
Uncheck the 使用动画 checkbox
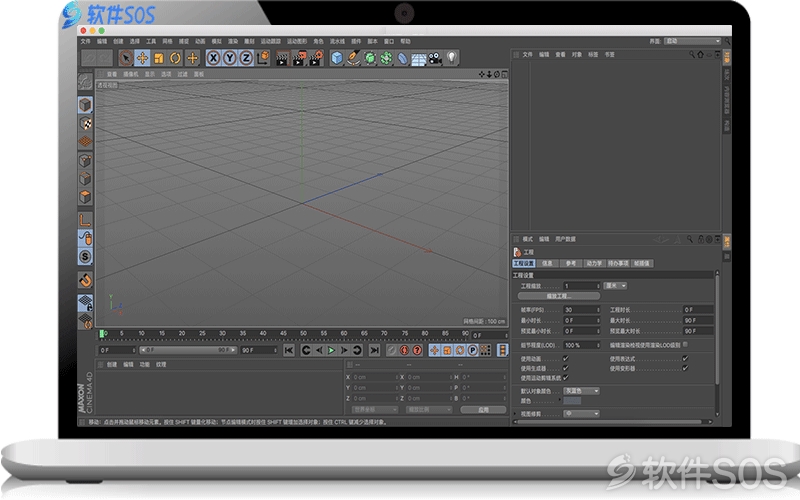565,359
